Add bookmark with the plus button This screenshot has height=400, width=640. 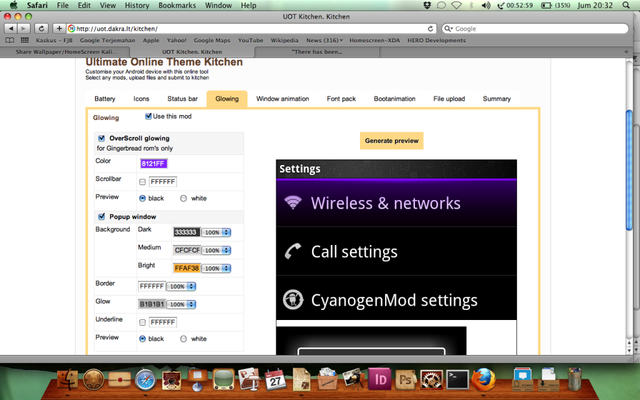pos(59,29)
